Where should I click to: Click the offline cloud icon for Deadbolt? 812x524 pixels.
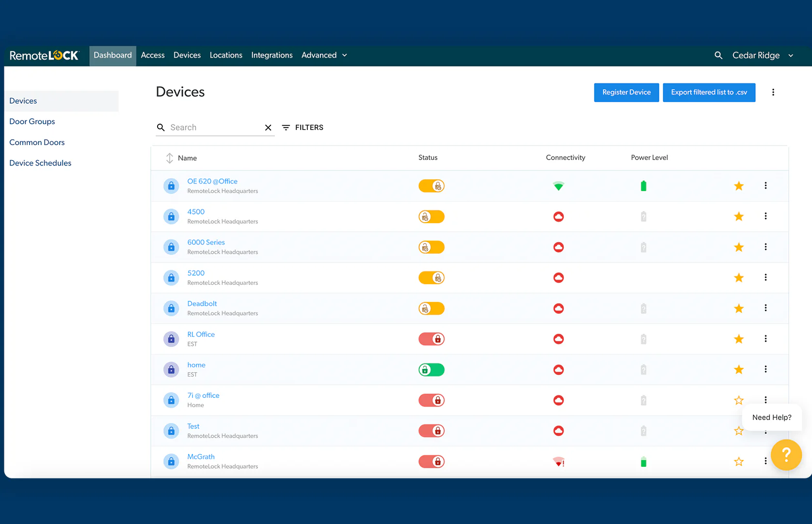tap(558, 308)
